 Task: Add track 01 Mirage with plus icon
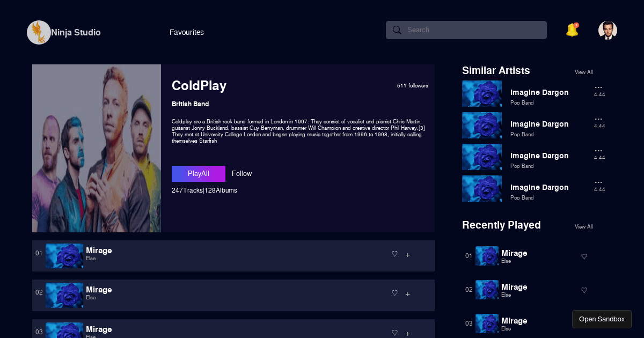point(408,255)
